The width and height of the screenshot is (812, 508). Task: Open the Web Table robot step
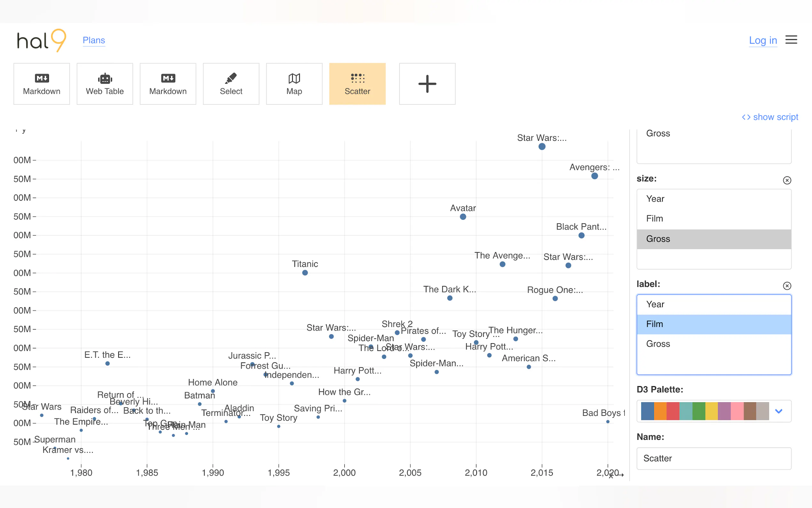click(105, 84)
